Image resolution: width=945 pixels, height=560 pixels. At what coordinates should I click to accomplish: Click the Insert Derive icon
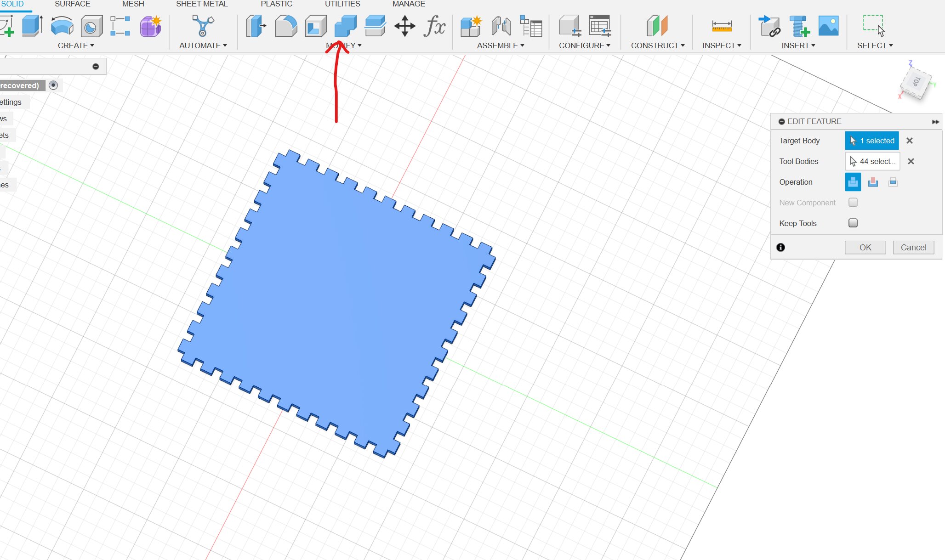769,26
